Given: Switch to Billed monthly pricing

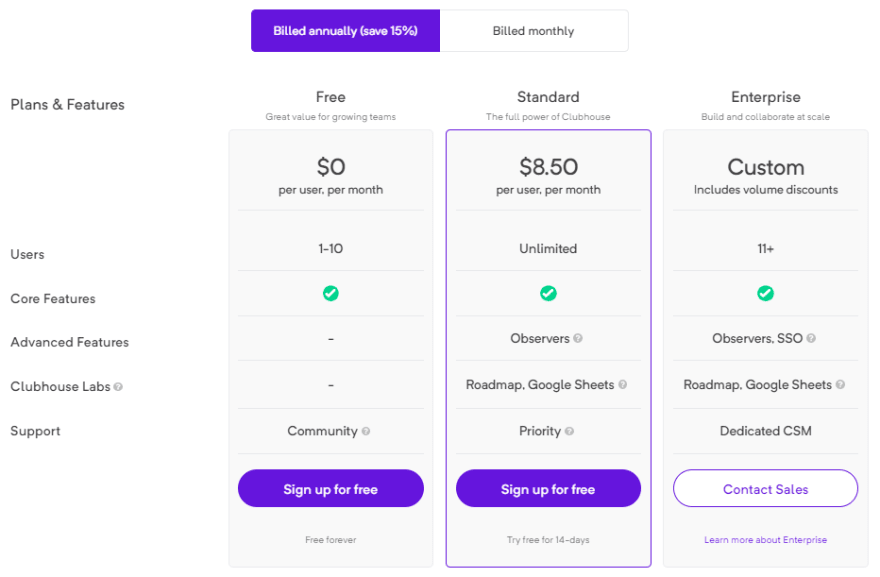Looking at the screenshot, I should (x=534, y=31).
